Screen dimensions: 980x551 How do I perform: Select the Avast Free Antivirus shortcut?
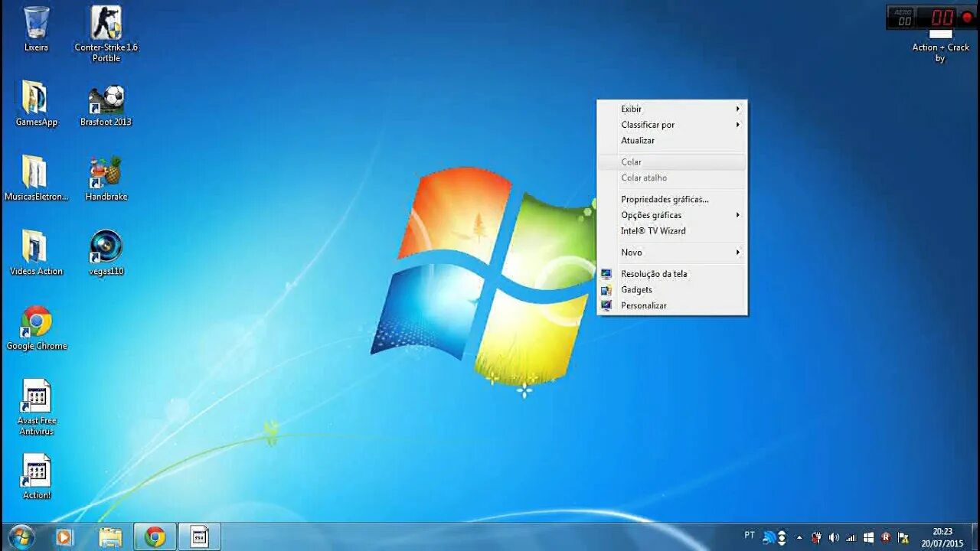tap(36, 407)
